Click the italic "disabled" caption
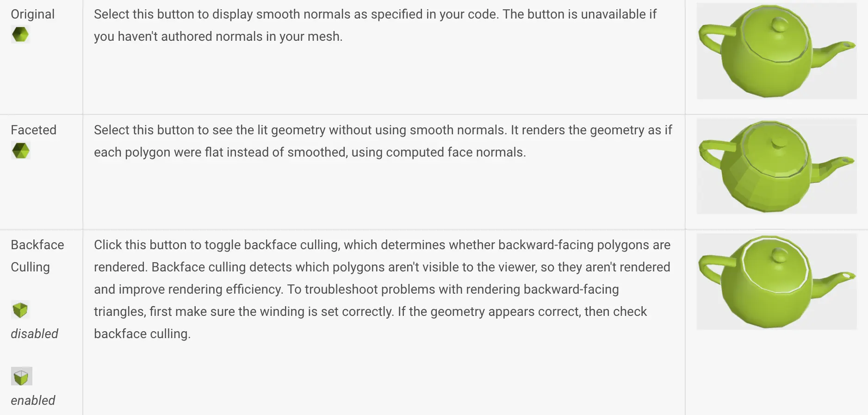868x415 pixels. pyautogui.click(x=34, y=334)
